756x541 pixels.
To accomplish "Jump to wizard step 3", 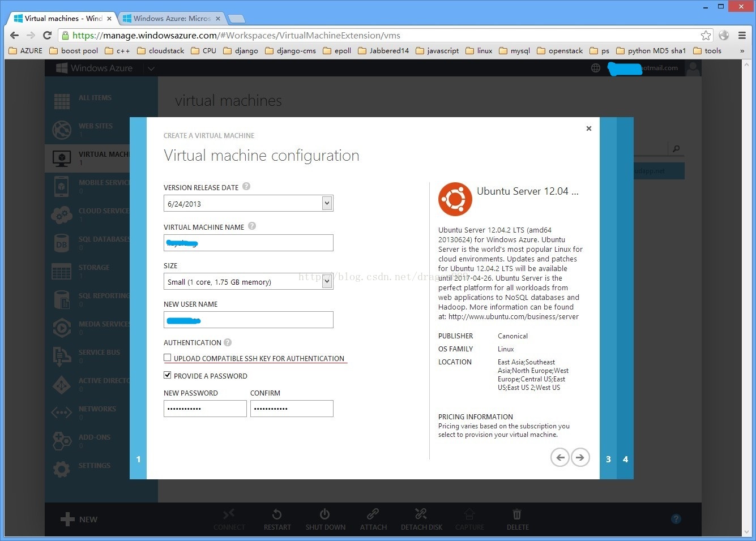I will [x=608, y=298].
